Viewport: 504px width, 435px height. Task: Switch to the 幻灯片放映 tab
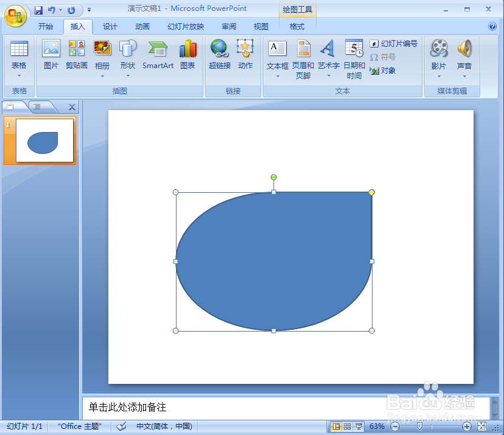(186, 26)
